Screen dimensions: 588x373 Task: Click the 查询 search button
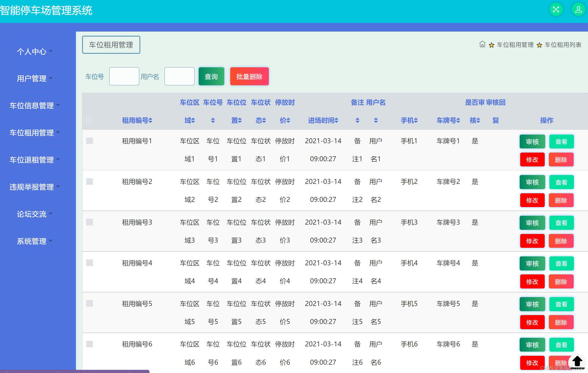coord(211,76)
